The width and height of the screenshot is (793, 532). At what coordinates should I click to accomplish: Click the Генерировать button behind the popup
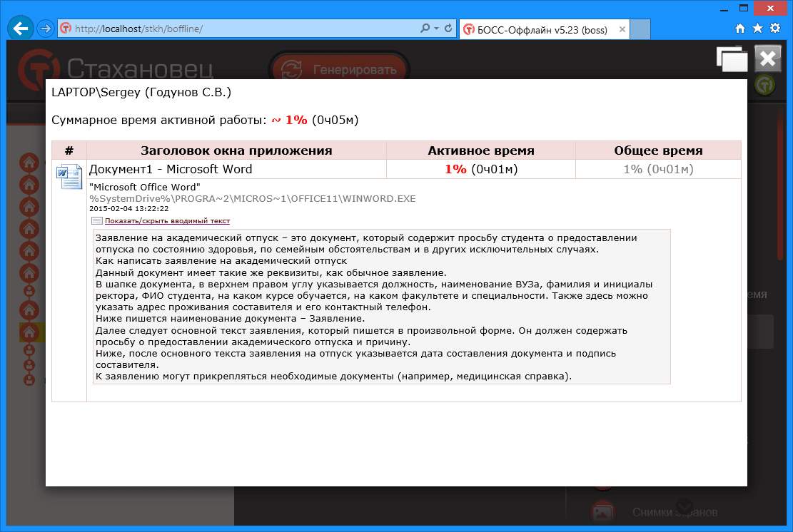tap(339, 69)
